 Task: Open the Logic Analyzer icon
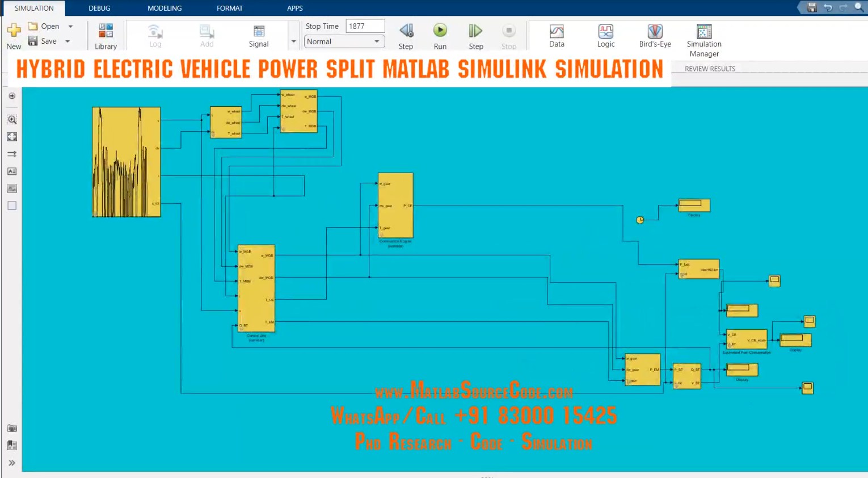(x=605, y=31)
